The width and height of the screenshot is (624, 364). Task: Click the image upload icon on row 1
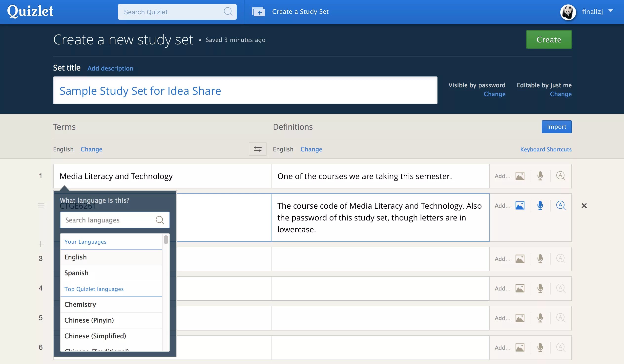tap(520, 176)
